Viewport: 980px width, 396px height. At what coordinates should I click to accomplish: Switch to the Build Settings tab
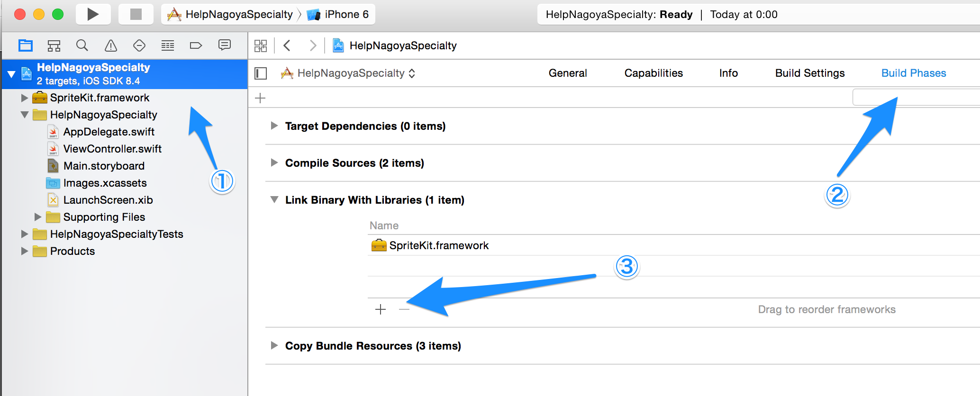[809, 73]
